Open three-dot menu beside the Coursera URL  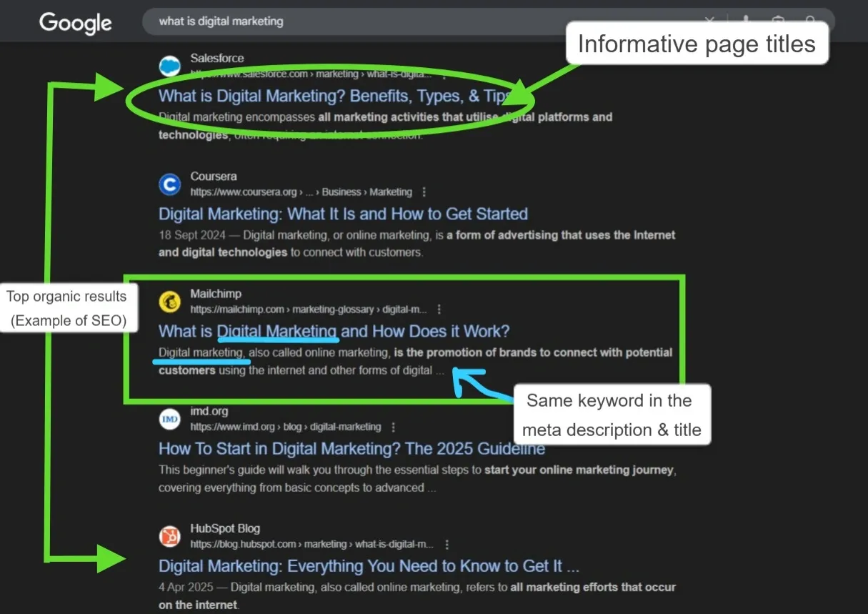[x=425, y=192]
